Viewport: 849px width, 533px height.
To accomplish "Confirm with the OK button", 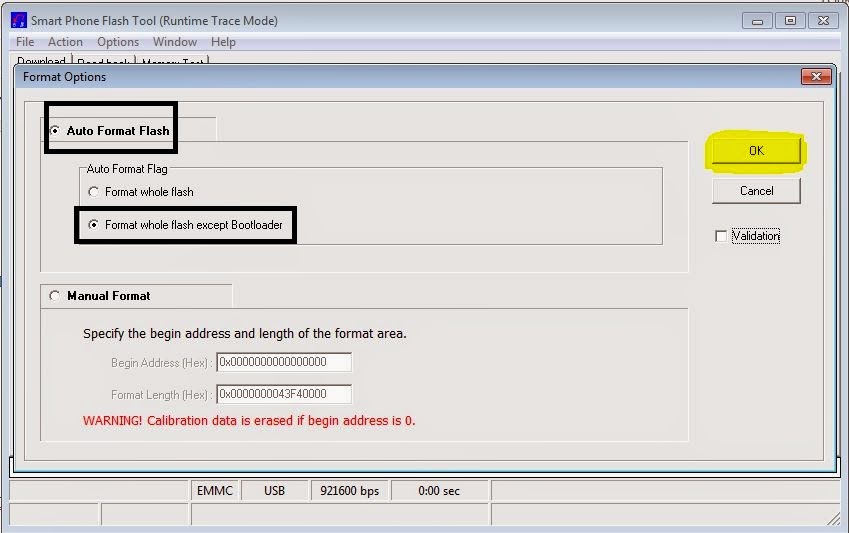I will [756, 151].
